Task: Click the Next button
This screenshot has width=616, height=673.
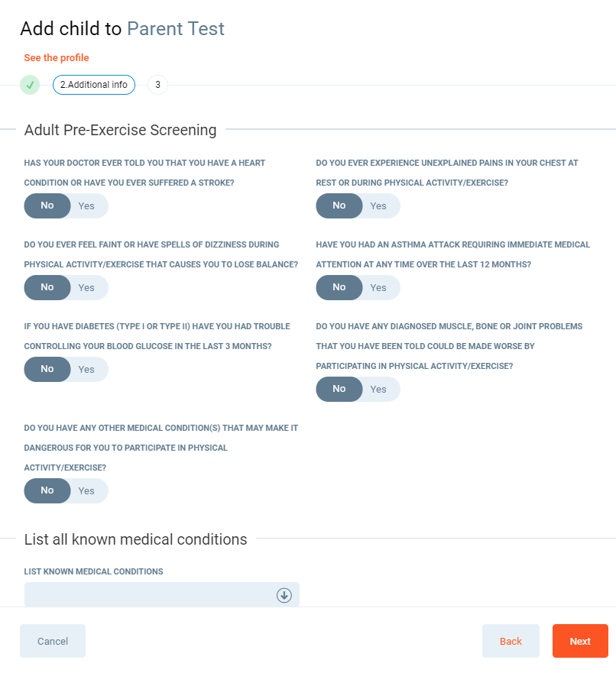Action: tap(580, 641)
